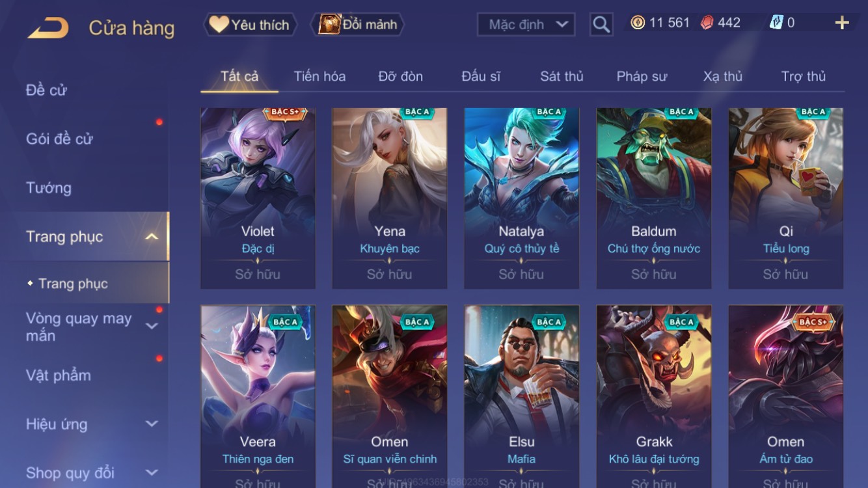
Task: Tap the golden back arrow icon
Action: tap(48, 28)
